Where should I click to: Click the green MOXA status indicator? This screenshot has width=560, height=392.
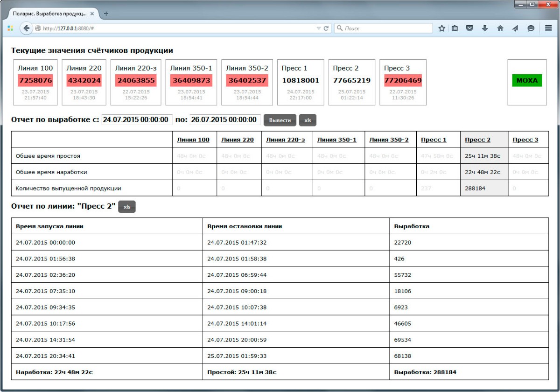527,80
